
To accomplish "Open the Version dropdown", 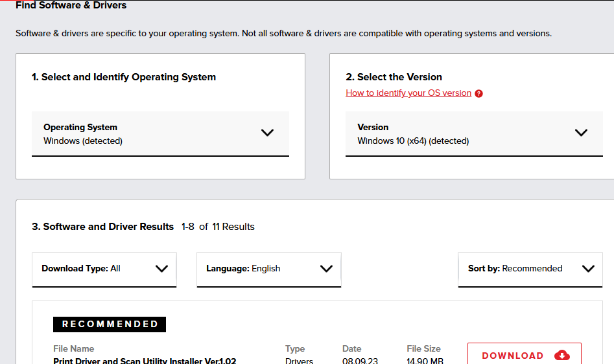I will [x=474, y=133].
